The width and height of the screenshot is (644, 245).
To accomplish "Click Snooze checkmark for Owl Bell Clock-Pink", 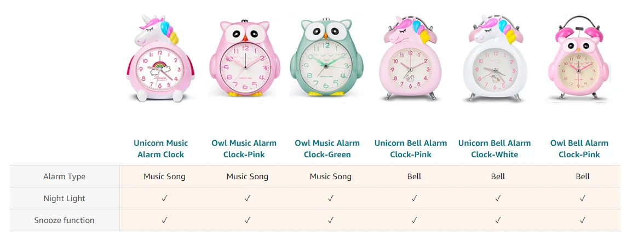I will (x=583, y=220).
